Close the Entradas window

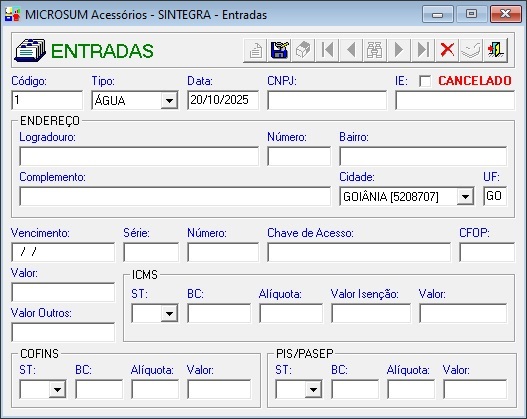tap(506, 14)
